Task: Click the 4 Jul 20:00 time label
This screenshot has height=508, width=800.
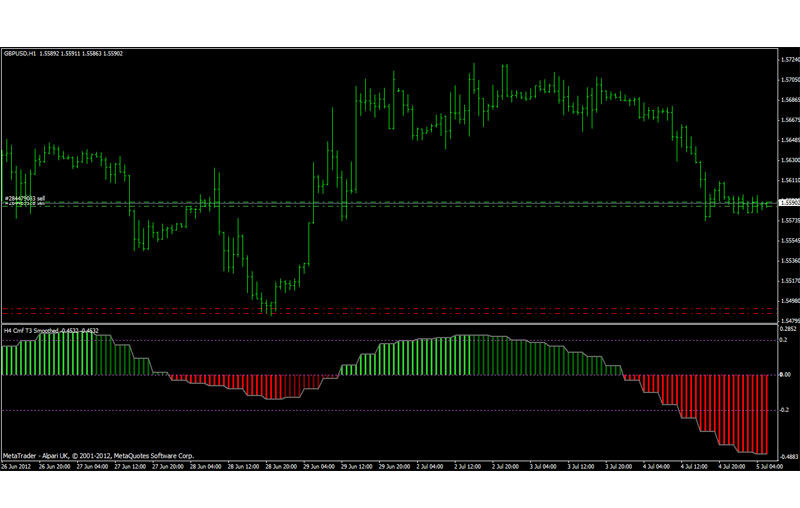Action: click(x=731, y=467)
